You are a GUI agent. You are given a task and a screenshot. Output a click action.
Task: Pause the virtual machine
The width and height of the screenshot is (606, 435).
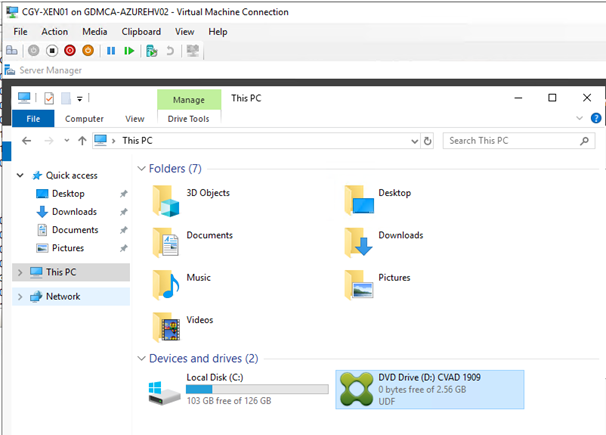[111, 51]
